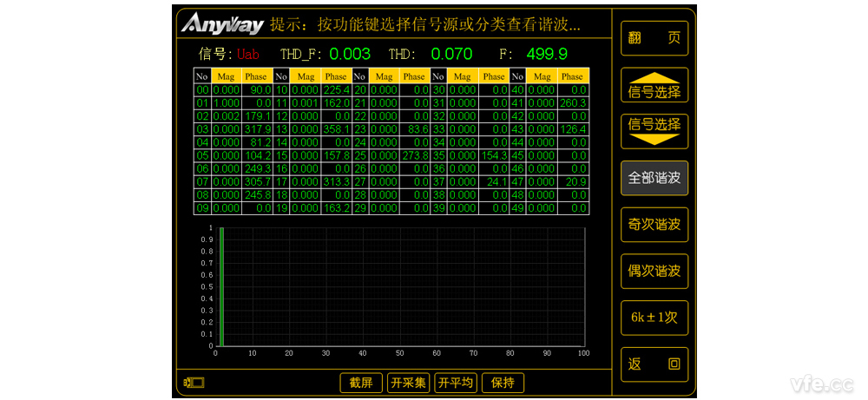Click the storage device icon at bottom left
The width and height of the screenshot is (868, 400).
click(x=193, y=382)
